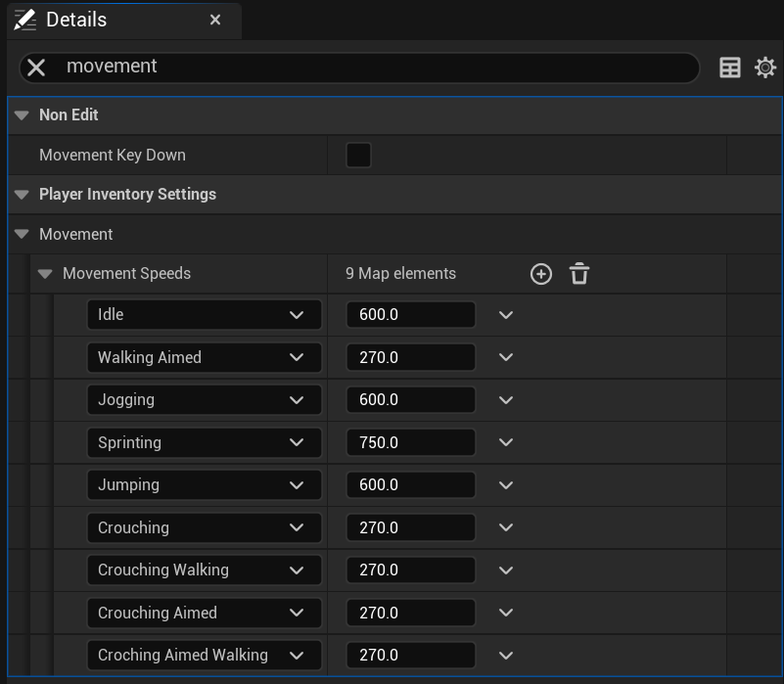
Task: Click the Jumping speed value field
Action: click(410, 485)
